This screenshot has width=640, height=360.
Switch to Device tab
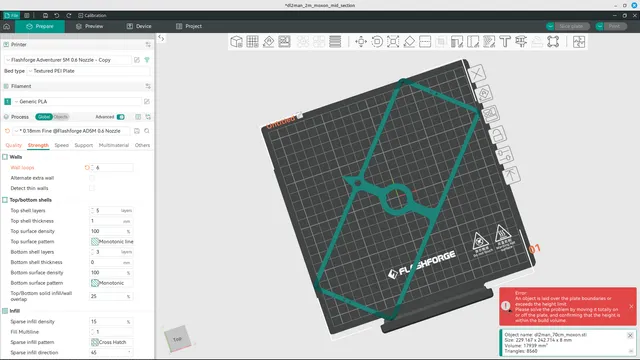click(139, 26)
